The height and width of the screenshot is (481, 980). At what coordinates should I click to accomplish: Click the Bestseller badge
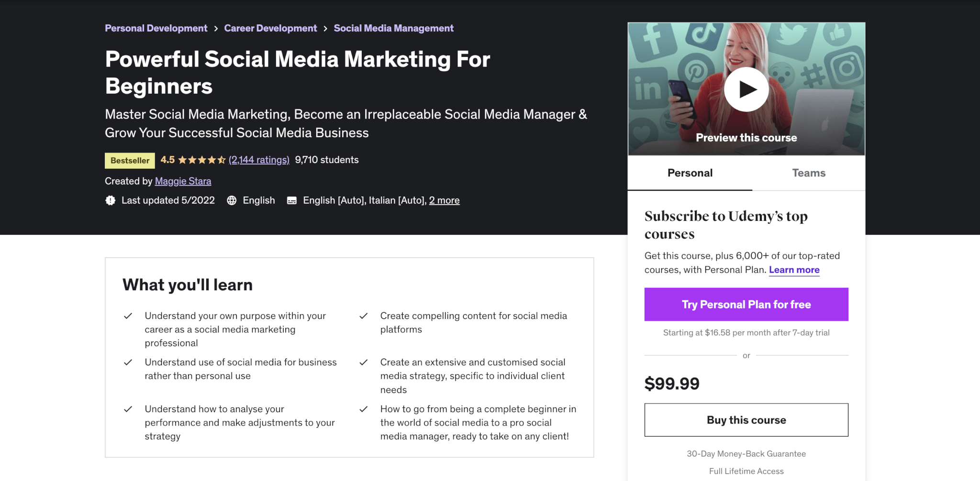coord(129,160)
